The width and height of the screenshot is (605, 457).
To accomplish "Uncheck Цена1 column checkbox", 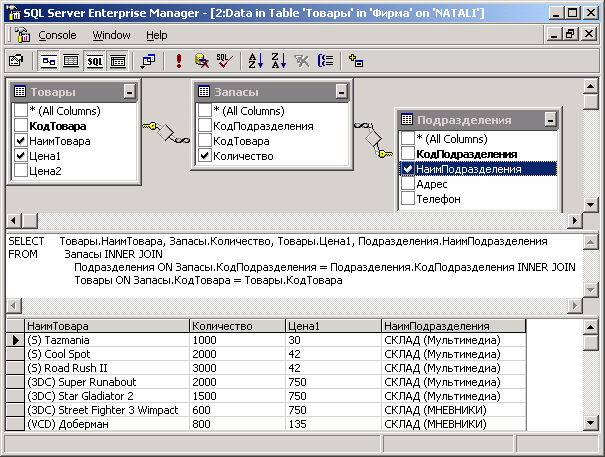I will [x=20, y=156].
